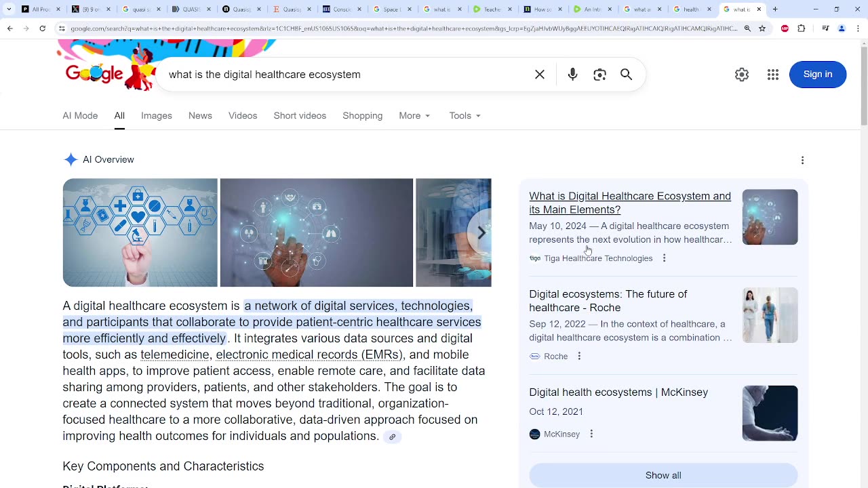This screenshot has height=488, width=868.
Task: Open Google Lens image search icon
Action: point(599,75)
